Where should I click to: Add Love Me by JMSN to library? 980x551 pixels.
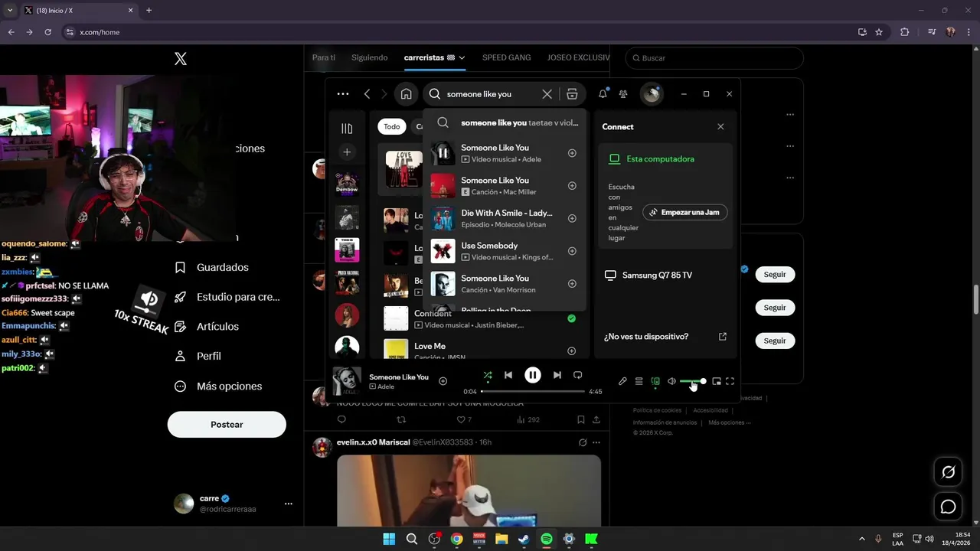pos(571,351)
